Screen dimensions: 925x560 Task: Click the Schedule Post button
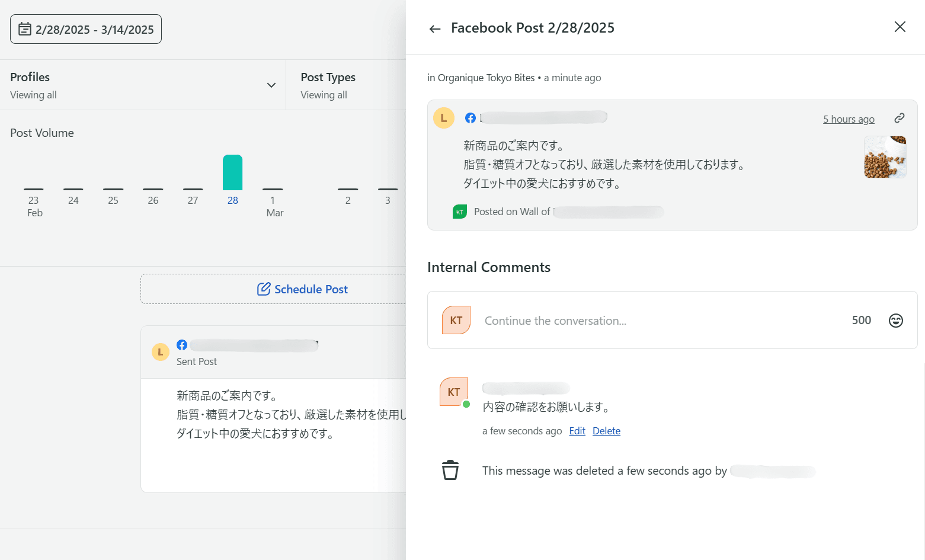(x=302, y=289)
